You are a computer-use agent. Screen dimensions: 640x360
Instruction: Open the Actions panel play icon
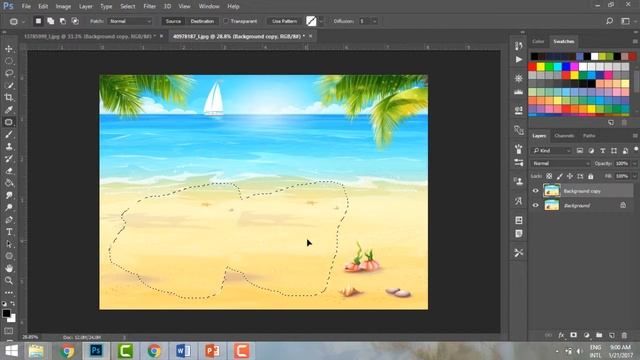519,60
